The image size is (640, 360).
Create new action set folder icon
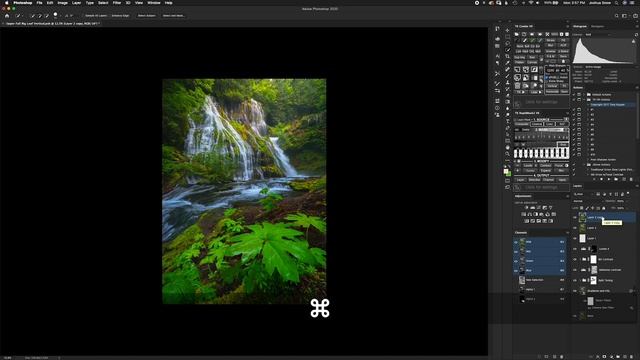coord(616,179)
